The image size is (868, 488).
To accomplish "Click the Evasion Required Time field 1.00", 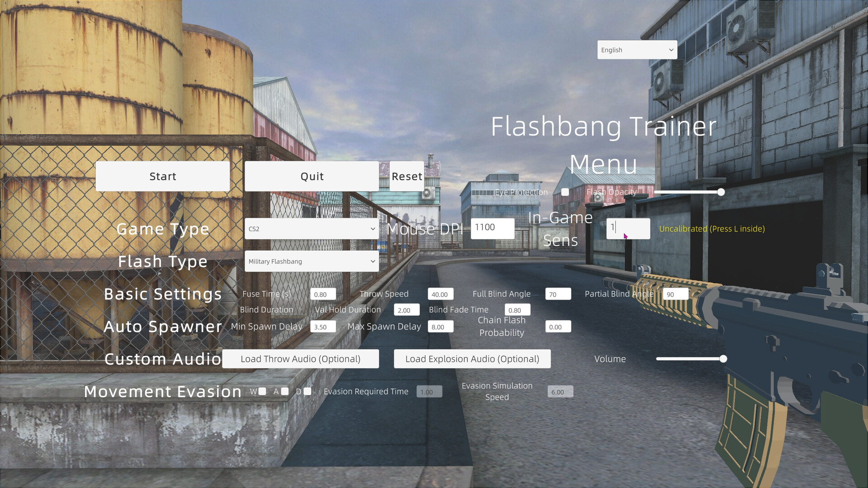I will coord(429,392).
